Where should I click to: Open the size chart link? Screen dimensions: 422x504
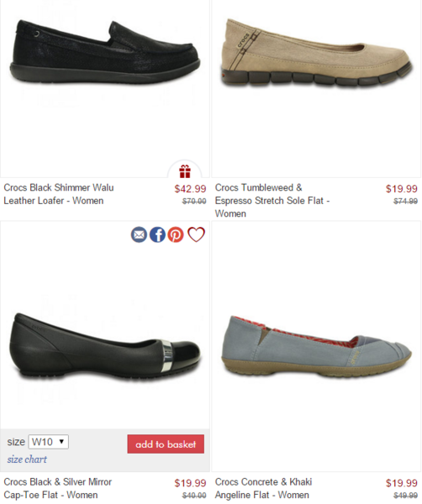point(27,459)
